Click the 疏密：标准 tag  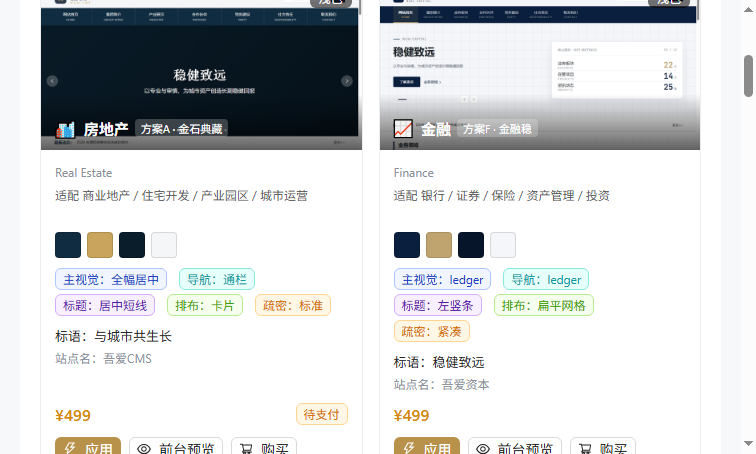(x=293, y=305)
